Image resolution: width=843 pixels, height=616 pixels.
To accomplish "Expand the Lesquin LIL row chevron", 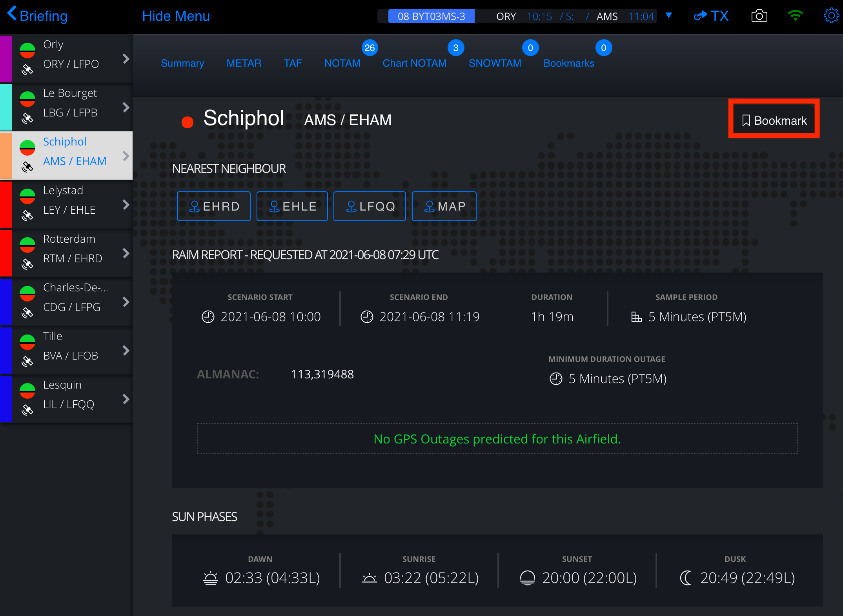I will coord(126,399).
